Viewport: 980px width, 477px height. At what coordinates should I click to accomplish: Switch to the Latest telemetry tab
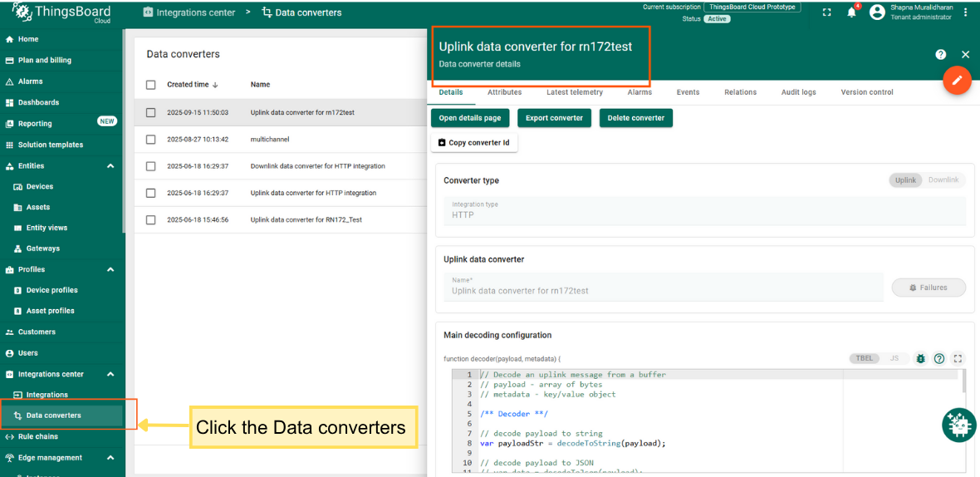click(x=574, y=92)
